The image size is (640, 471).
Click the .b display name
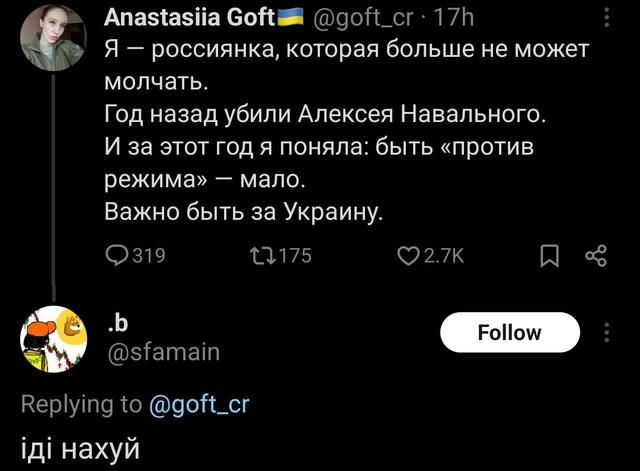coord(115,321)
